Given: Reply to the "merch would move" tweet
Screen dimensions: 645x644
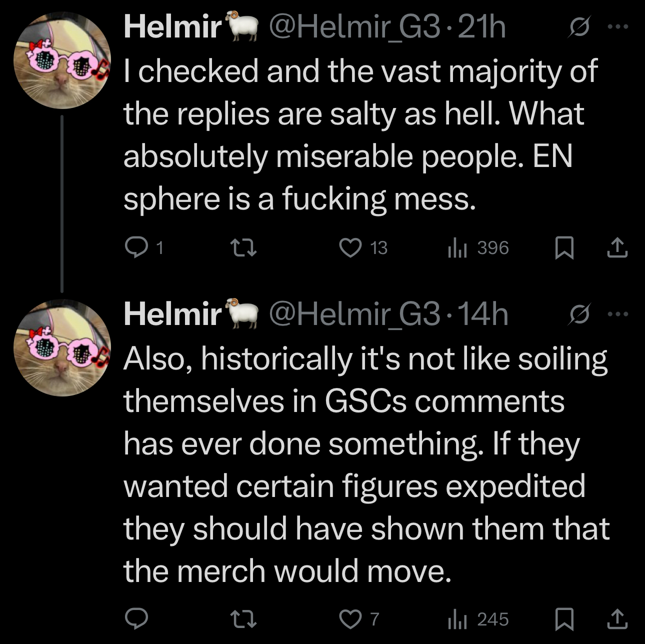Looking at the screenshot, I should 135,619.
